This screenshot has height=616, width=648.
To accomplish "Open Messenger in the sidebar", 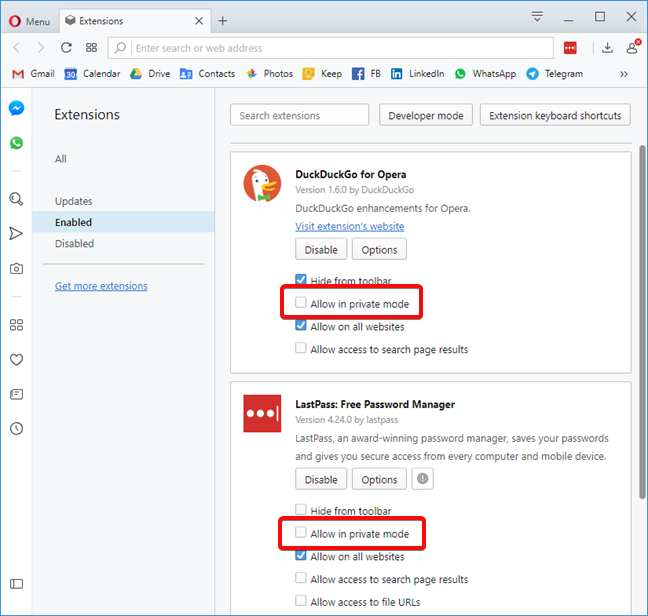I will [x=17, y=108].
